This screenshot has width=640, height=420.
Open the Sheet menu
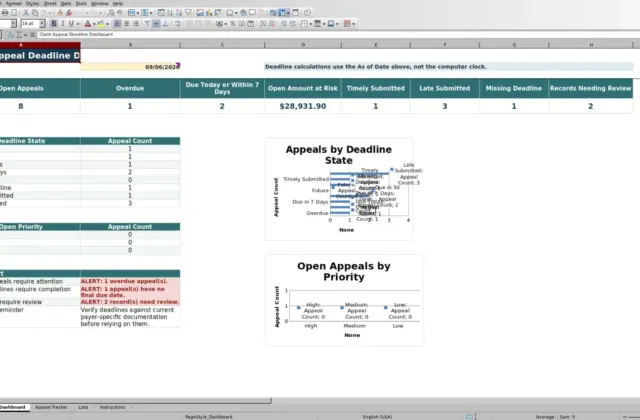pyautogui.click(x=50, y=3)
